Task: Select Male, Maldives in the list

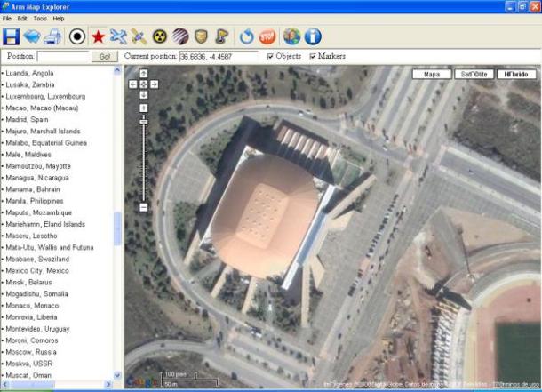Action: tap(28, 155)
